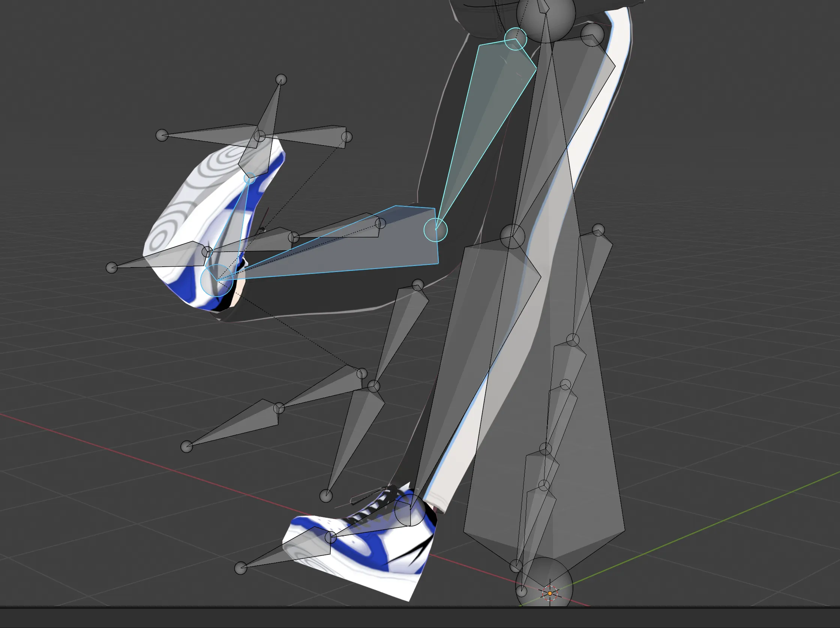Click the standing leg's ankle joint circle

[410, 510]
